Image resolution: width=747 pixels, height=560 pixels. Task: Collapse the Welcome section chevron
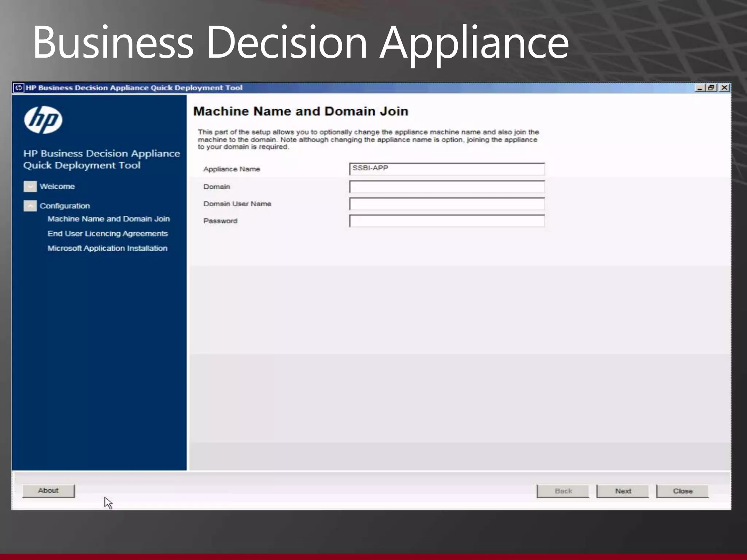coord(30,186)
